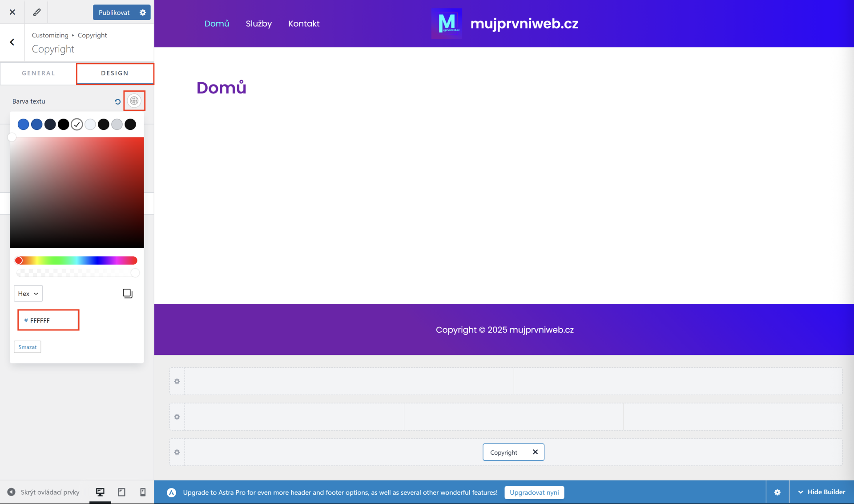Open the GENERAL tab
The width and height of the screenshot is (854, 504).
coord(38,73)
